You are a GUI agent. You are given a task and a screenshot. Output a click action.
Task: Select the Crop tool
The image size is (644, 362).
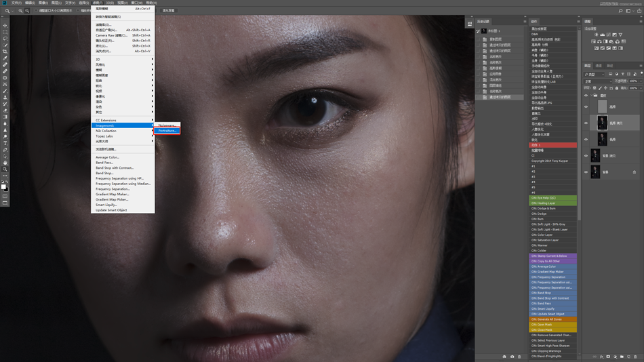pos(5,52)
